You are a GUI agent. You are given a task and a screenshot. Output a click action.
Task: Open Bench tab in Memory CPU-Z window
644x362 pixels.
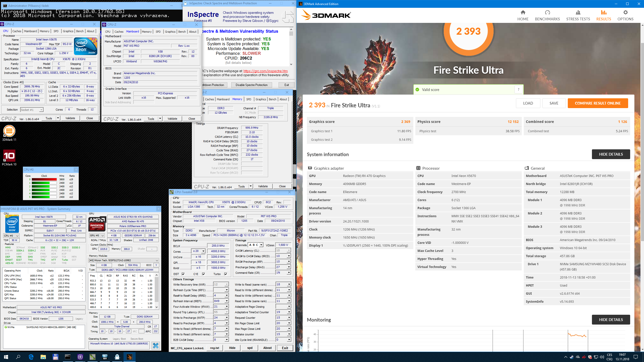(x=272, y=99)
